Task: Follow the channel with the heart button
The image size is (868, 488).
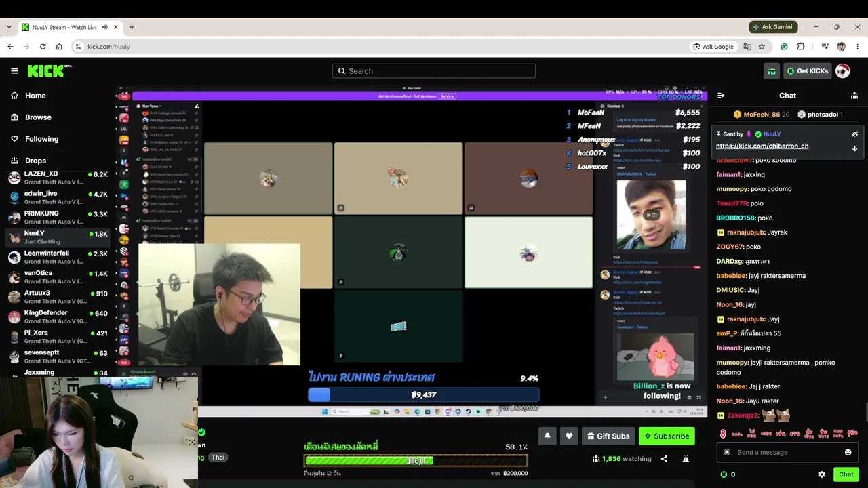Action: coord(569,436)
